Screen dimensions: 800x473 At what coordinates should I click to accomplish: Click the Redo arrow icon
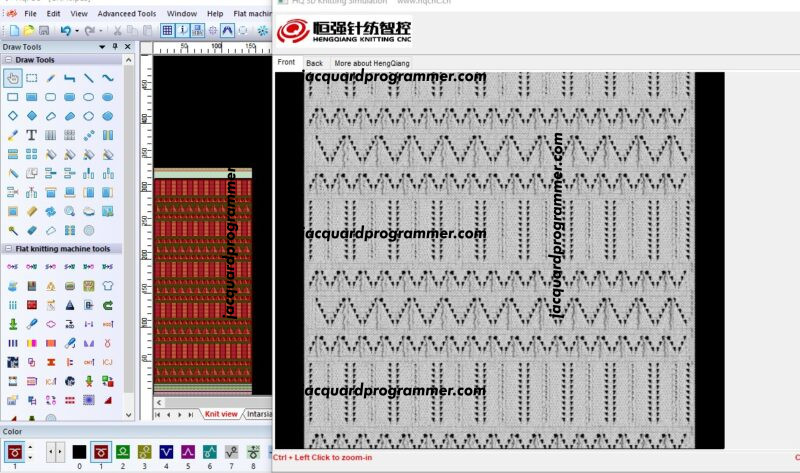pyautogui.click(x=89, y=31)
